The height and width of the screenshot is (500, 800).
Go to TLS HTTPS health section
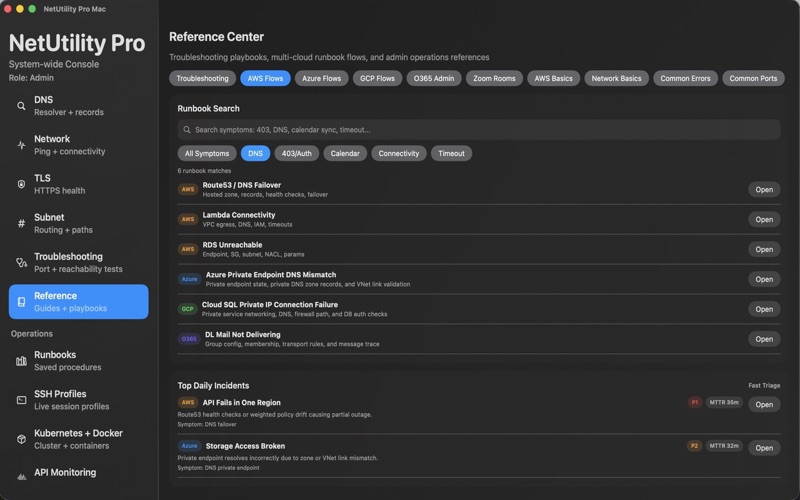pos(79,184)
